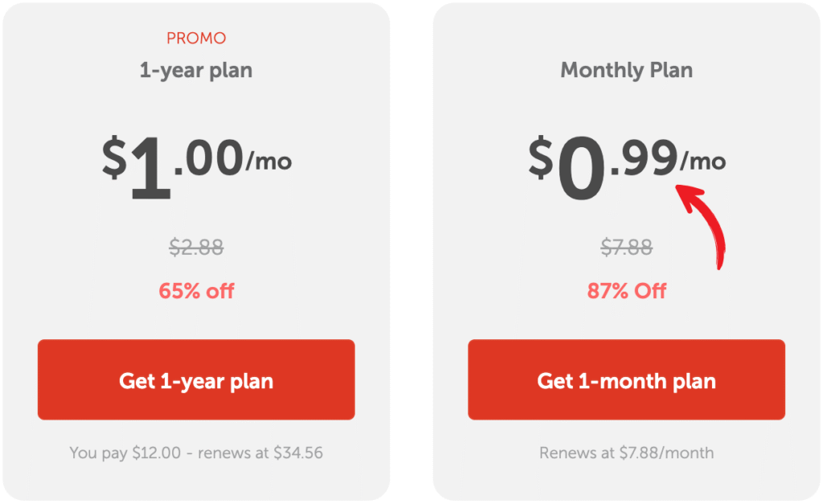Click the Get 1-month plan button
The height and width of the screenshot is (504, 823).
626,379
